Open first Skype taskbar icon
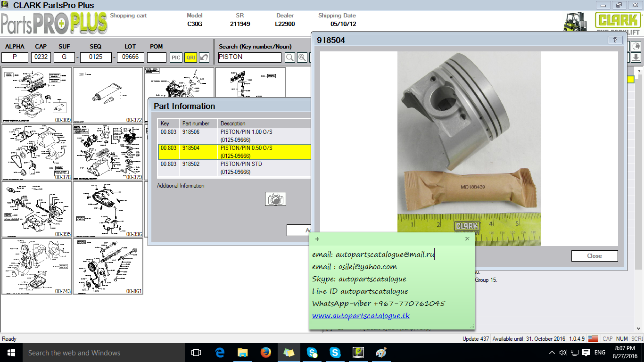 pyautogui.click(x=312, y=353)
